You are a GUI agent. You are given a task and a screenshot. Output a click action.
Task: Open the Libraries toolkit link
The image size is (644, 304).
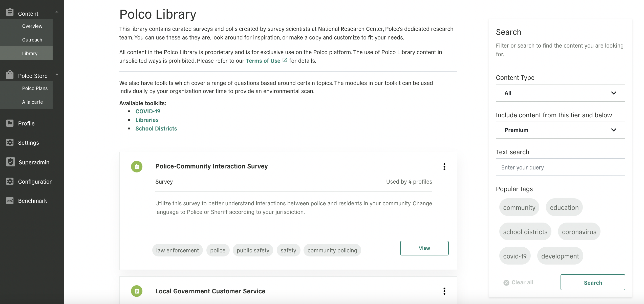pyautogui.click(x=147, y=120)
